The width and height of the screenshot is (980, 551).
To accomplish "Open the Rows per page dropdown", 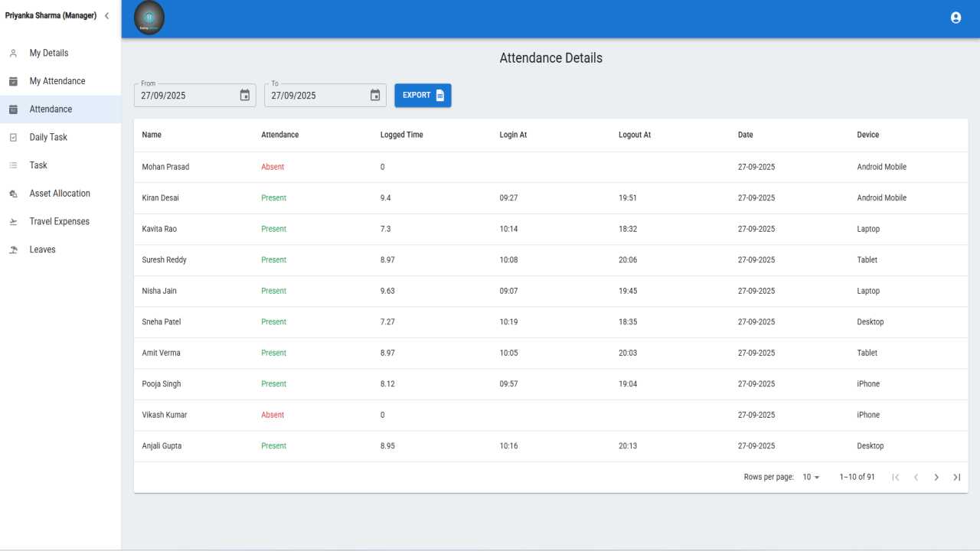I will [x=811, y=478].
